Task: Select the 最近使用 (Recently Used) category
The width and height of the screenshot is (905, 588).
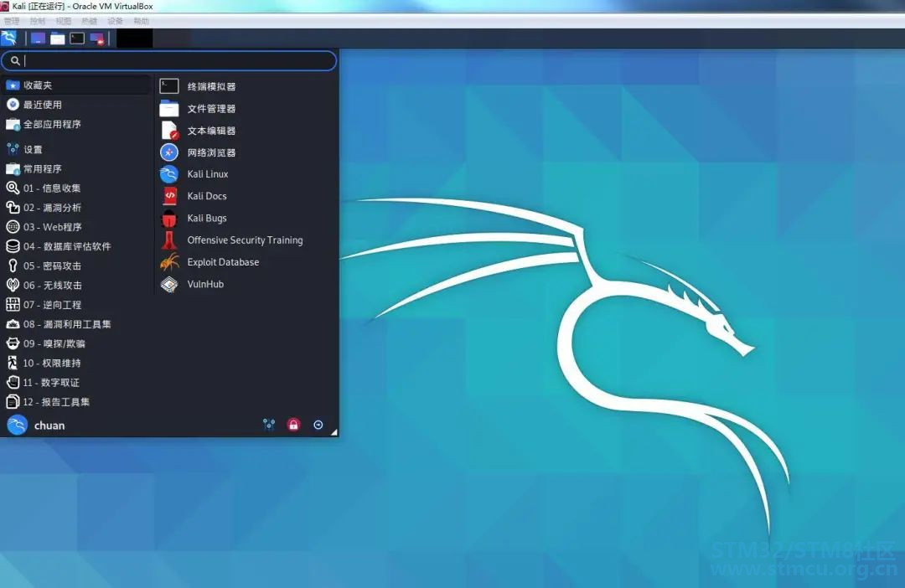Action: pos(42,105)
